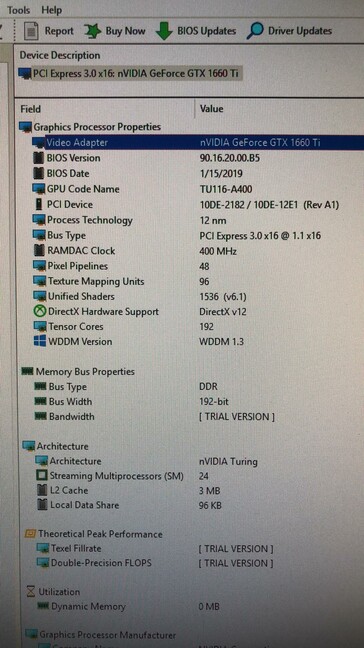Viewport: 364px width, 648px height.
Task: Select the value TU116-A400
Action: coord(226,189)
